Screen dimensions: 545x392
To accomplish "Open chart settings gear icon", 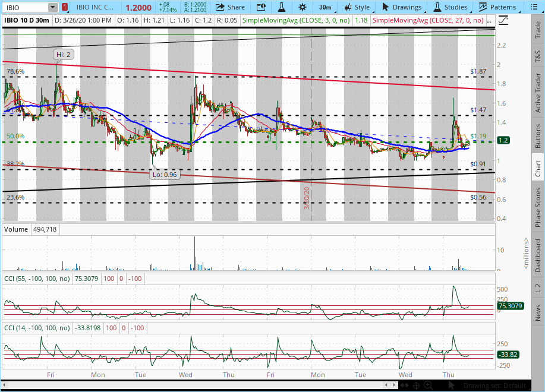I will click(x=303, y=7).
